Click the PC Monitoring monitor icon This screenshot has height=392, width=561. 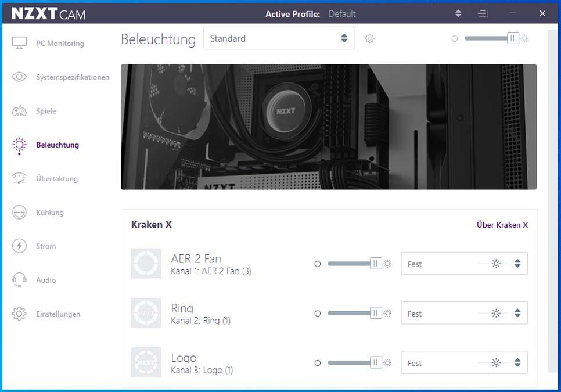(19, 44)
